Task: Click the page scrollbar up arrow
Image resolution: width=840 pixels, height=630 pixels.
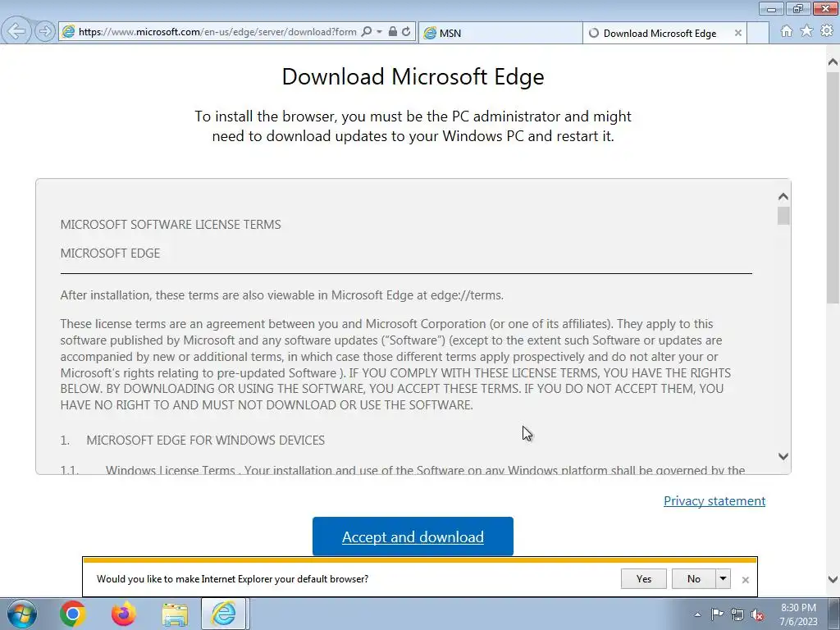Action: pyautogui.click(x=833, y=62)
